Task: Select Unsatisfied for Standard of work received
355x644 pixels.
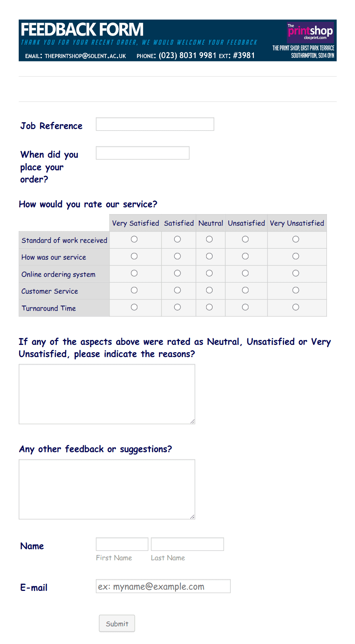Action: 245,239
